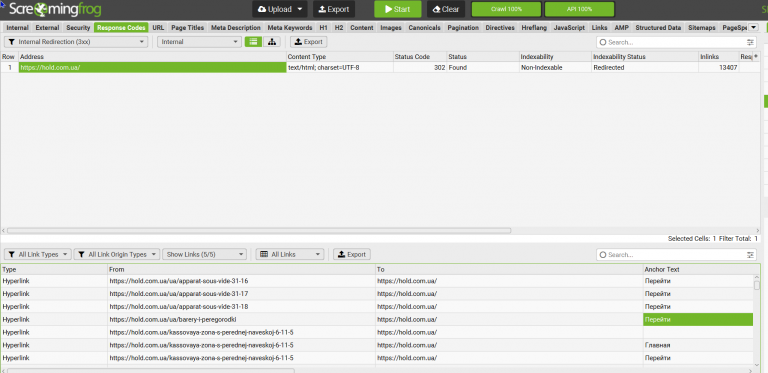Sort lower table by From column
The width and height of the screenshot is (768, 373).
click(x=241, y=270)
